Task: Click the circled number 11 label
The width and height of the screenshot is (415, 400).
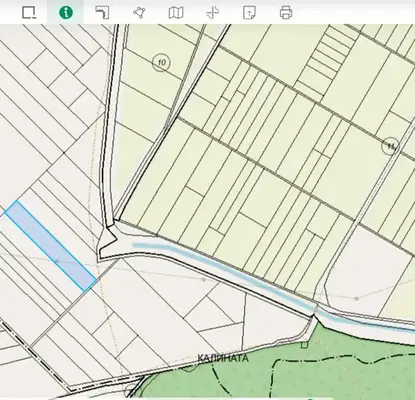Action: (390, 145)
